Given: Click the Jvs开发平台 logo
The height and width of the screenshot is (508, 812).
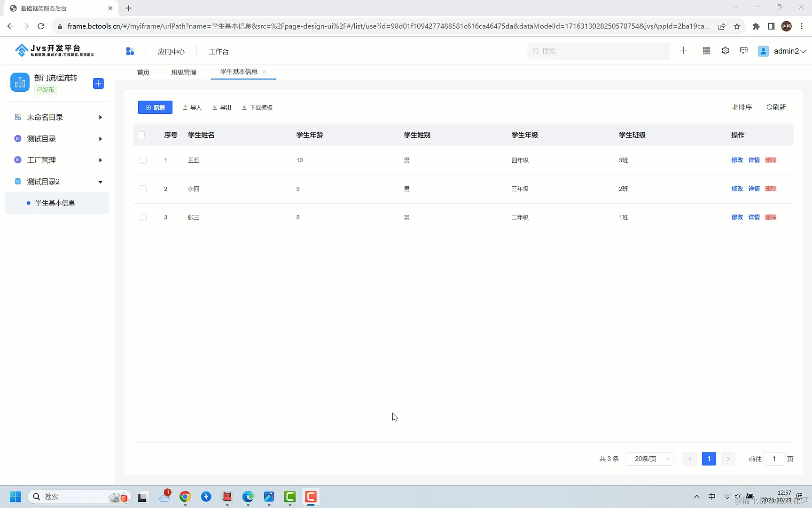Looking at the screenshot, I should pyautogui.click(x=55, y=50).
